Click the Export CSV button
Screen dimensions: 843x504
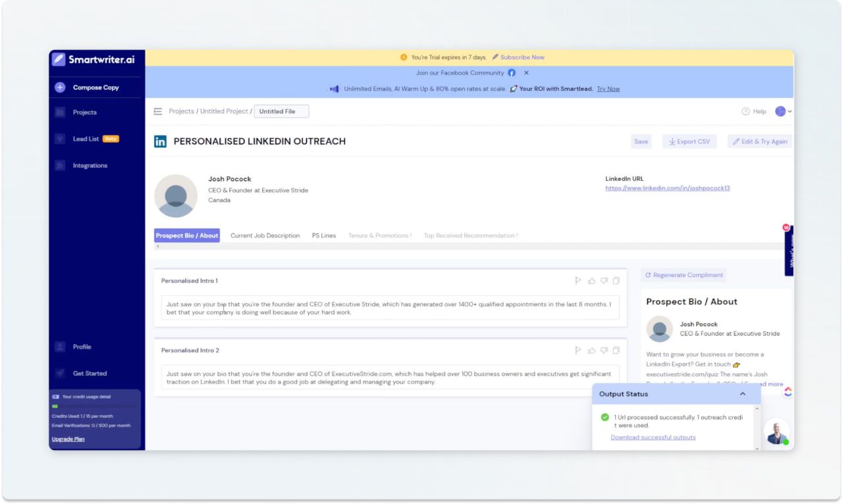(690, 141)
